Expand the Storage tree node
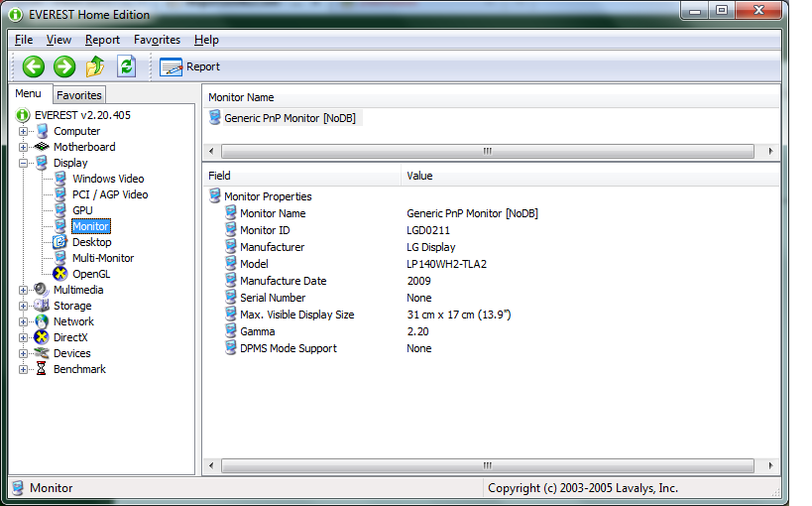Viewport: 812px width, 506px height. click(x=24, y=306)
